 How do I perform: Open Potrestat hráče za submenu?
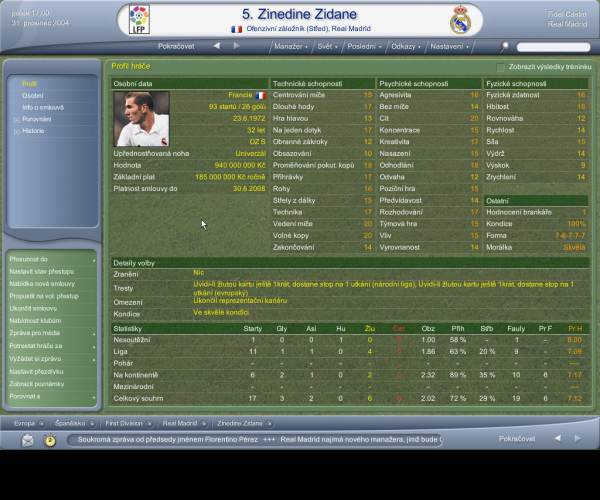[x=52, y=346]
